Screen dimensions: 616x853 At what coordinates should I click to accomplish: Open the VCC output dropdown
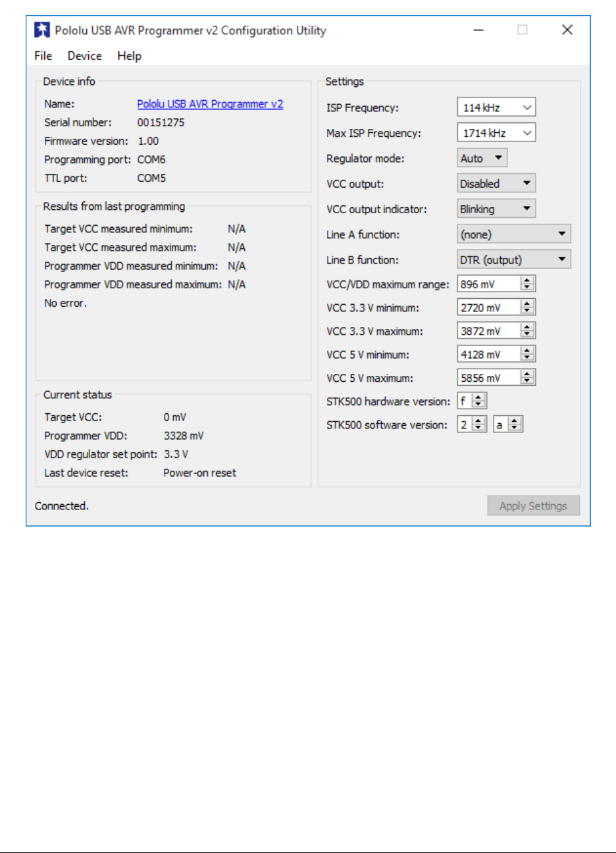[496, 184]
